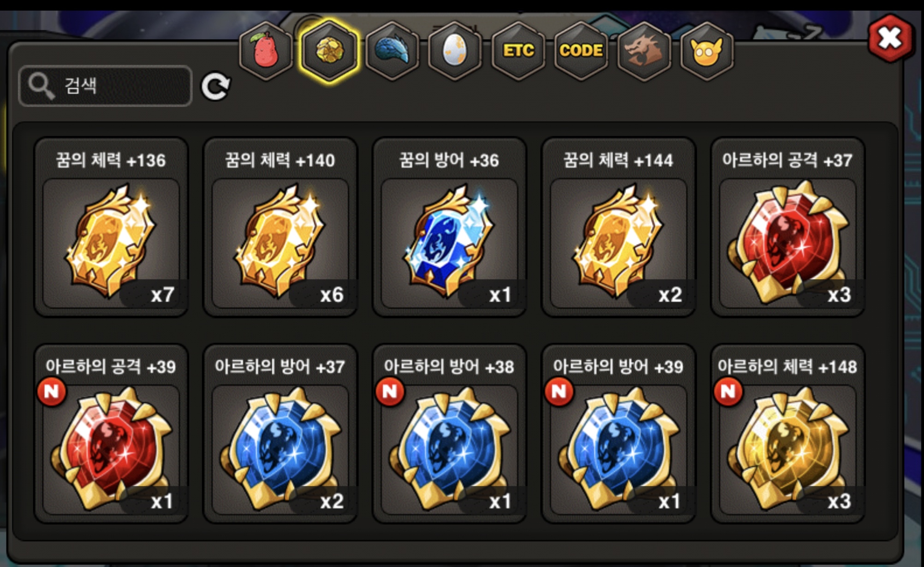Open the yellow horned mask tab
Image resolution: width=924 pixels, height=567 pixels.
click(707, 51)
